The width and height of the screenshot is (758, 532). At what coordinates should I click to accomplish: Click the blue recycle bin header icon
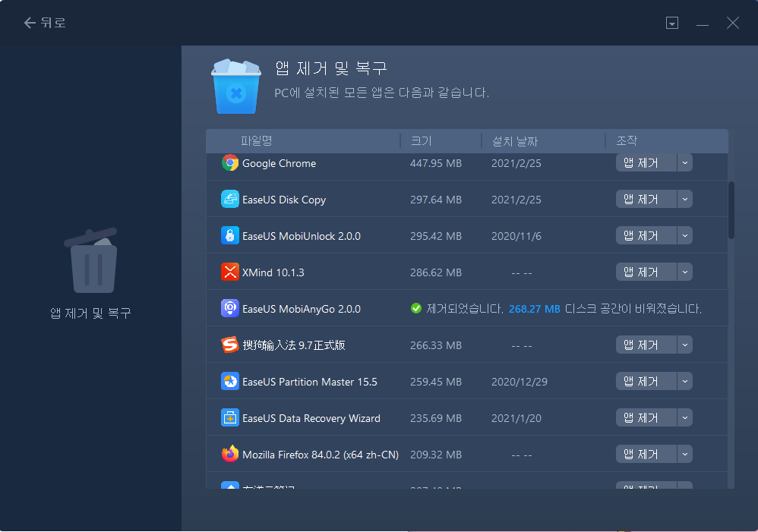pyautogui.click(x=236, y=87)
